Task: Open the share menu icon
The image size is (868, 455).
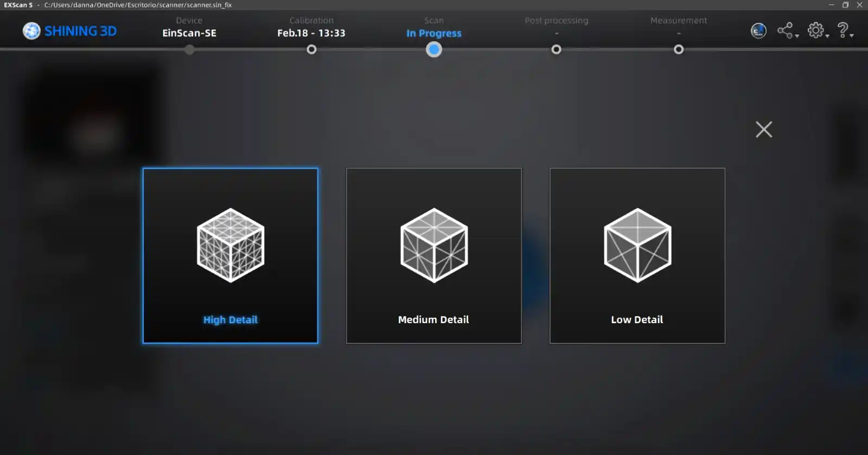Action: coord(788,30)
